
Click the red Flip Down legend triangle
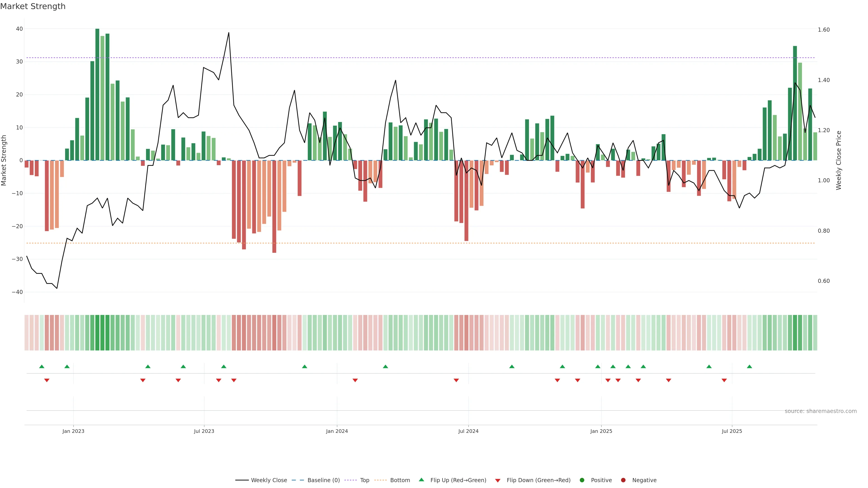click(x=498, y=481)
